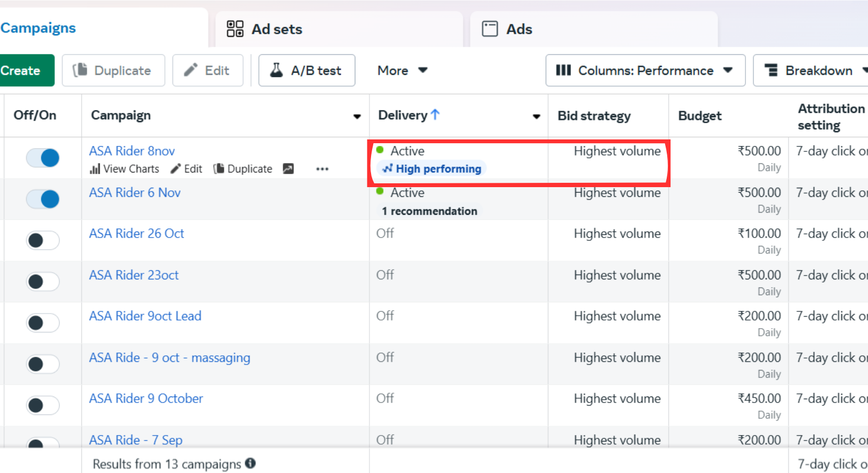Click the pencil Edit icon under ASA Rider 8nov
The width and height of the screenshot is (868, 473).
[x=176, y=169]
